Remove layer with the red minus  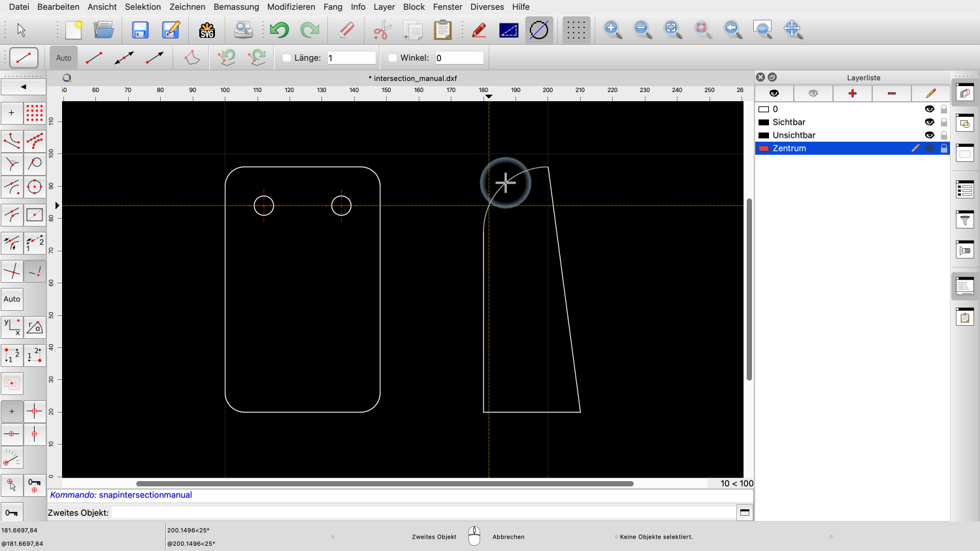pos(892,93)
